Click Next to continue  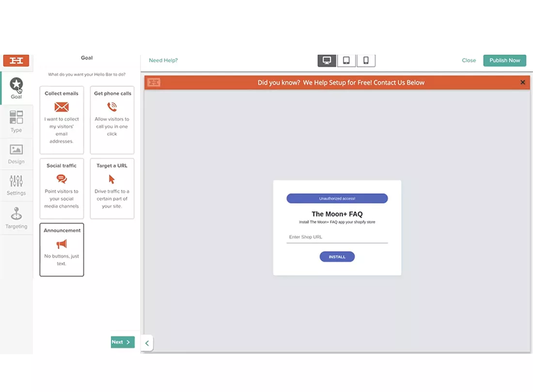[123, 342]
